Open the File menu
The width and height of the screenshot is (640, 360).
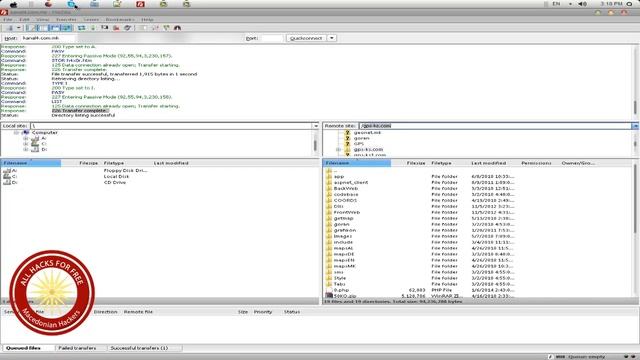coord(8,19)
